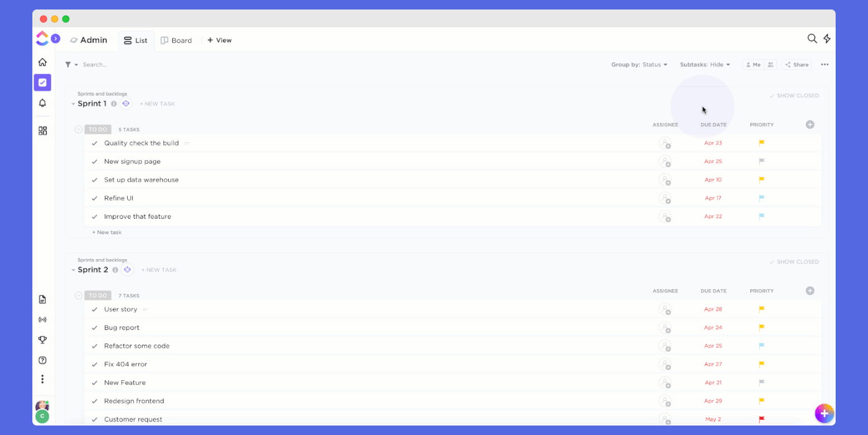Viewport: 868px width, 435px height.
Task: Open Notifications via the bell icon
Action: (42, 103)
